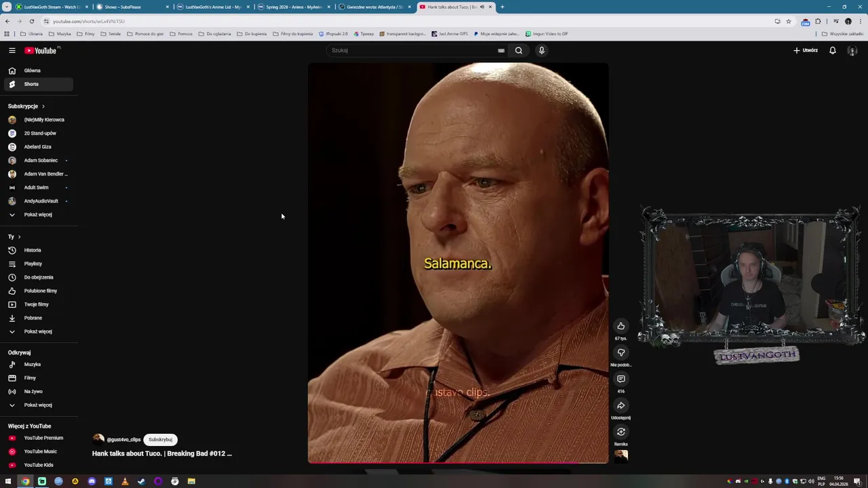Click the Chrome address bar URL
This screenshot has height=488, width=868.
pos(89,21)
